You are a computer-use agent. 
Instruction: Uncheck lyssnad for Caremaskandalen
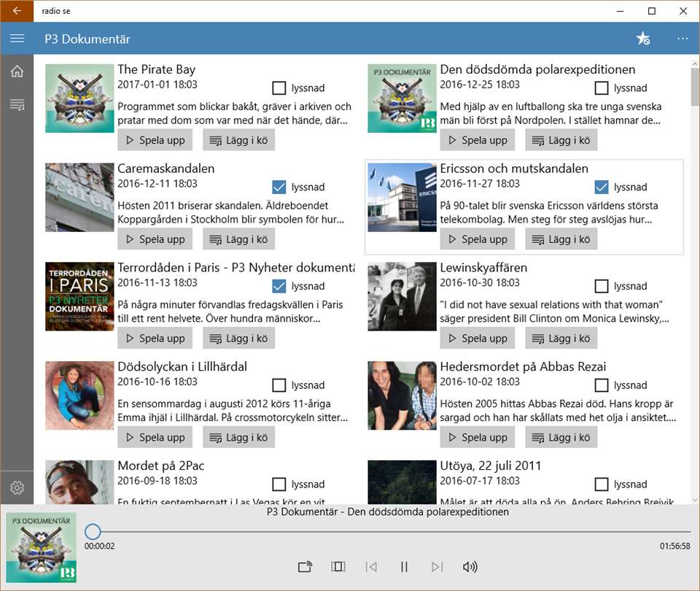pos(279,187)
